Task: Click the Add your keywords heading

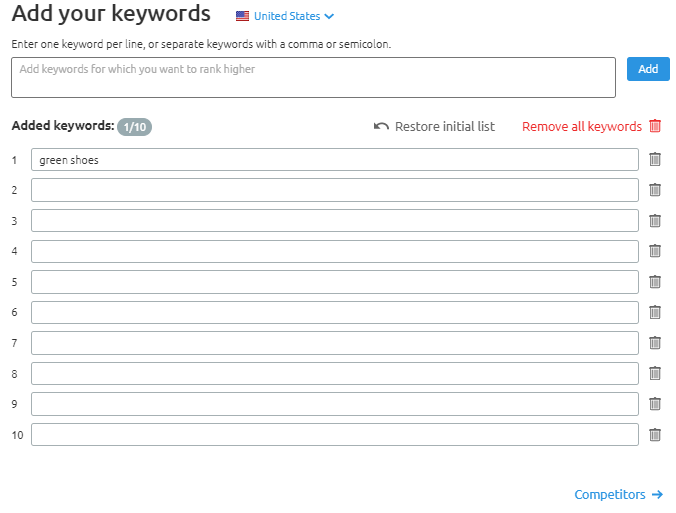Action: click(111, 14)
